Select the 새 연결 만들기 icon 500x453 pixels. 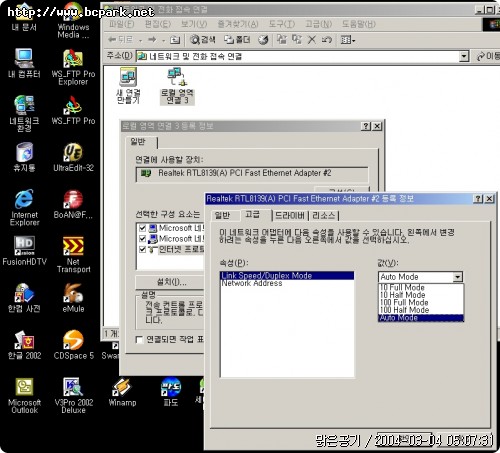[128, 85]
